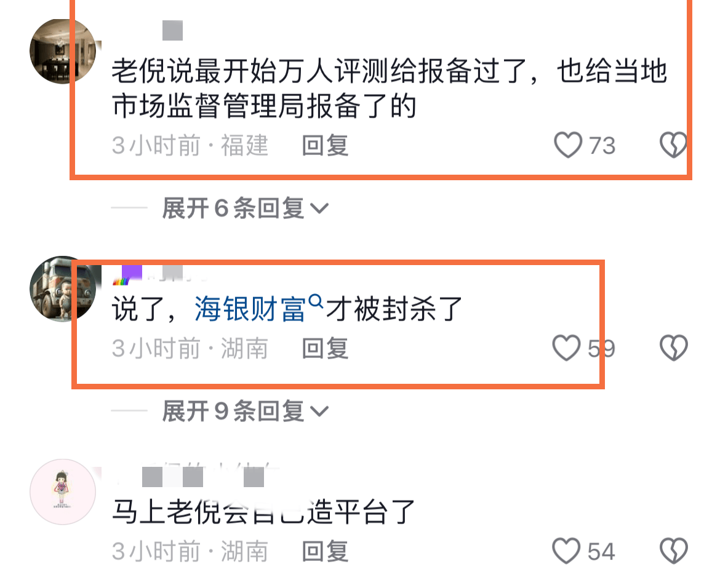This screenshot has height=588, width=720.
Task: Reply to the Fujian comment via 回复
Action: (x=325, y=146)
